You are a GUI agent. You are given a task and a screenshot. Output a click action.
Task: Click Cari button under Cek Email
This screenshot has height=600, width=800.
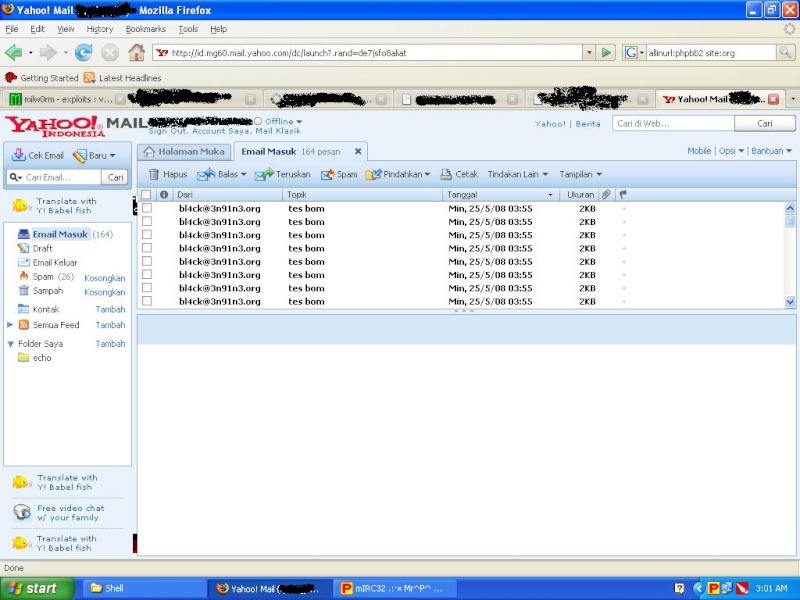coord(115,178)
